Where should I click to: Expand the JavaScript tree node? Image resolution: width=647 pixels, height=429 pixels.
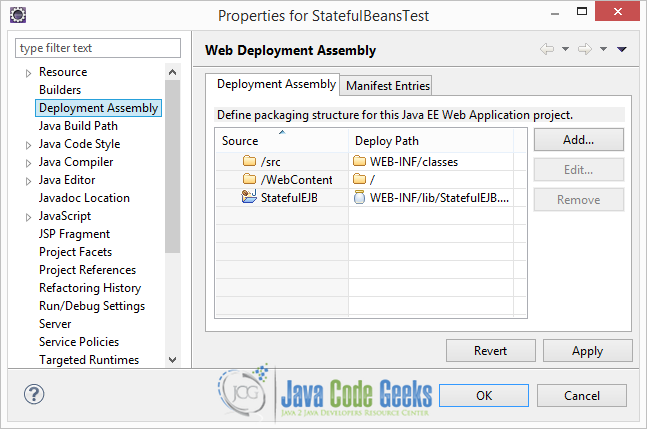[x=28, y=217]
